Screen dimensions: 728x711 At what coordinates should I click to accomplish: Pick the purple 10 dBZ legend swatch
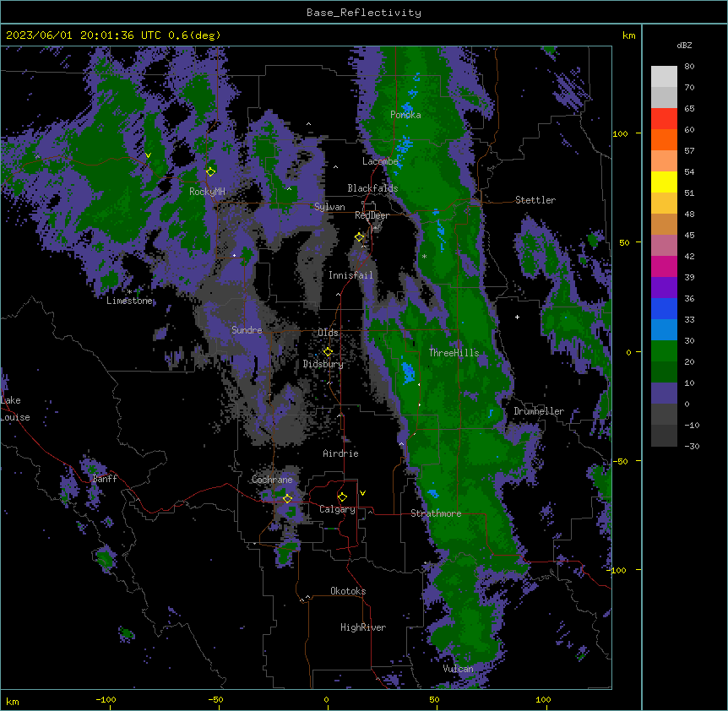[x=664, y=393]
